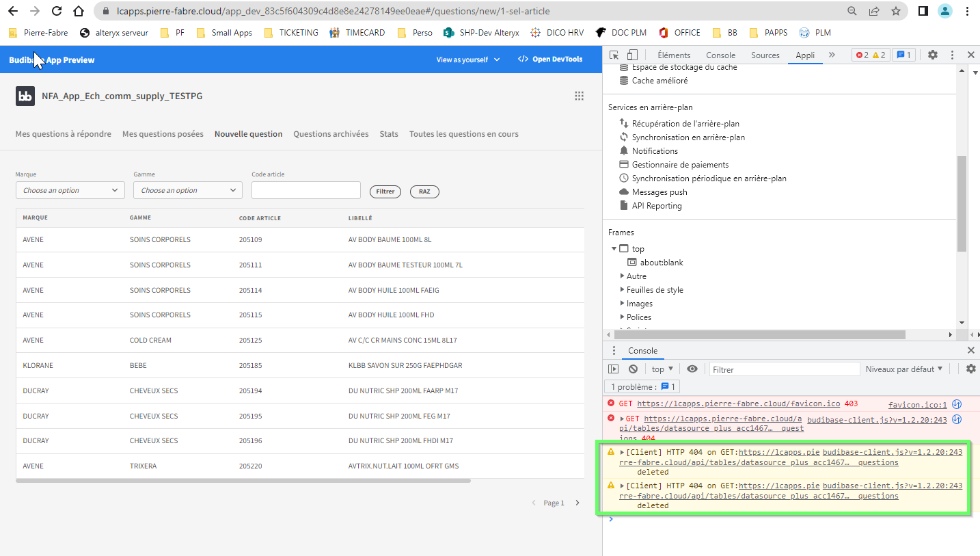Screen dimensions: 980x556
Task: Open console settings gear icon
Action: pos(971,369)
